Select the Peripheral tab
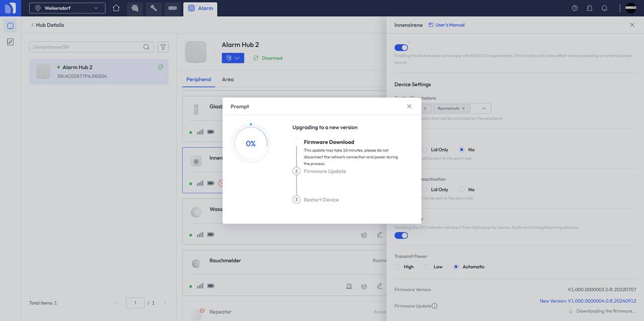 (x=198, y=79)
